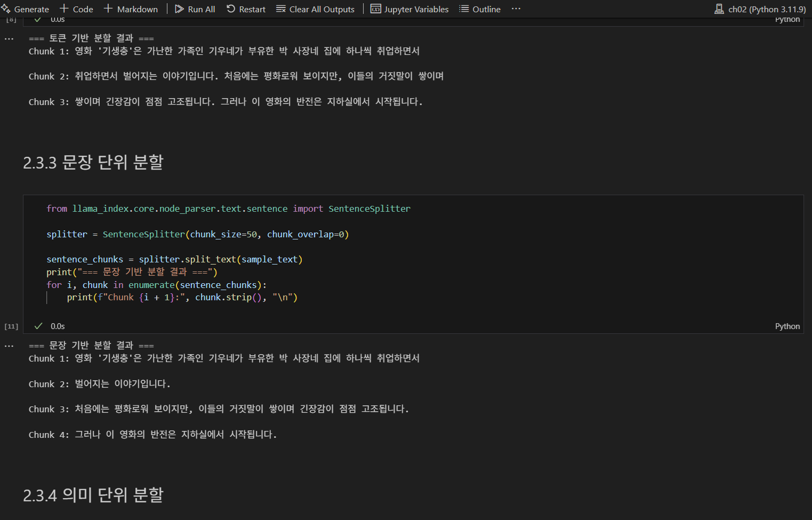Place cursor on splitter = SentenceSplitter line

pyautogui.click(x=197, y=234)
